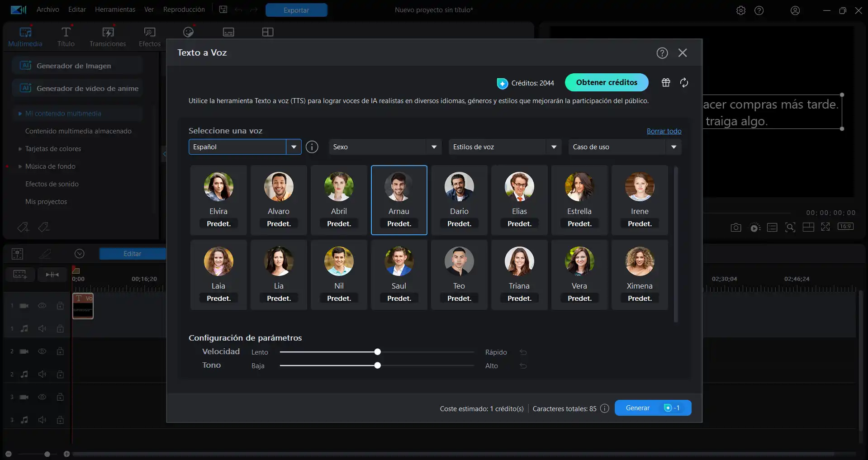
Task: Lock audio track 3 padlock
Action: click(60, 420)
